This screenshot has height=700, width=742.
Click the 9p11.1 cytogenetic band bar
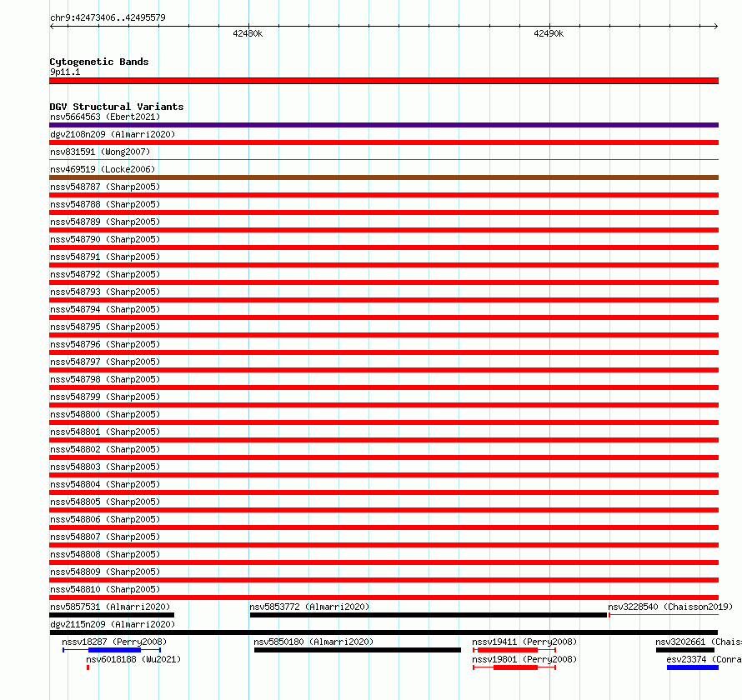point(384,81)
